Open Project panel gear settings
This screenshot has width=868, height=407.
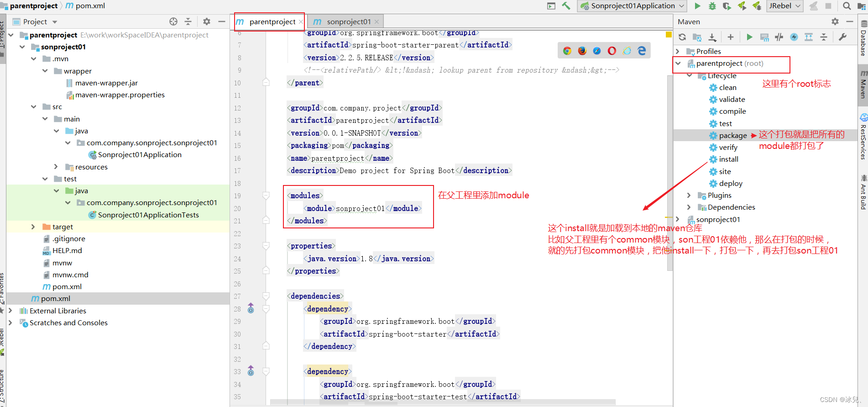coord(207,21)
